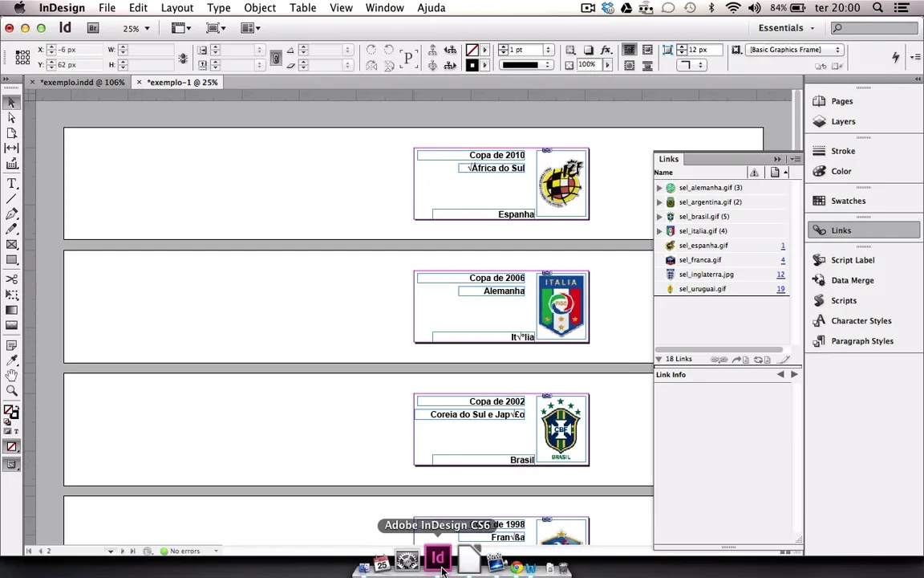Select the Line tool
Image resolution: width=924 pixels, height=578 pixels.
(x=11, y=199)
